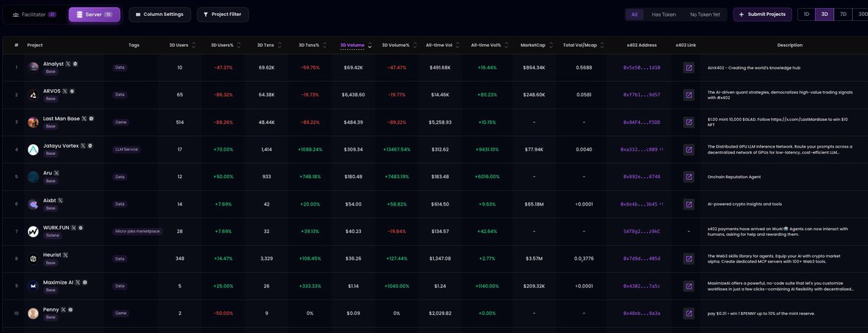
Task: Open the x402 link icon for Aixbt
Action: pos(689,204)
